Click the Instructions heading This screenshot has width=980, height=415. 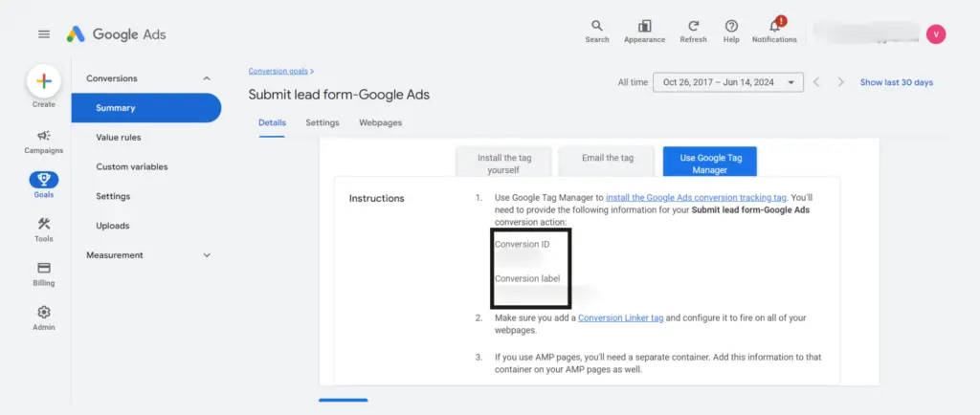(377, 199)
